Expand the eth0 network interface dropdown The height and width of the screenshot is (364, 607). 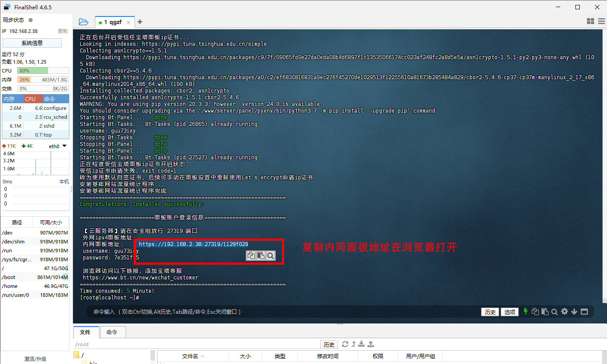(x=64, y=146)
